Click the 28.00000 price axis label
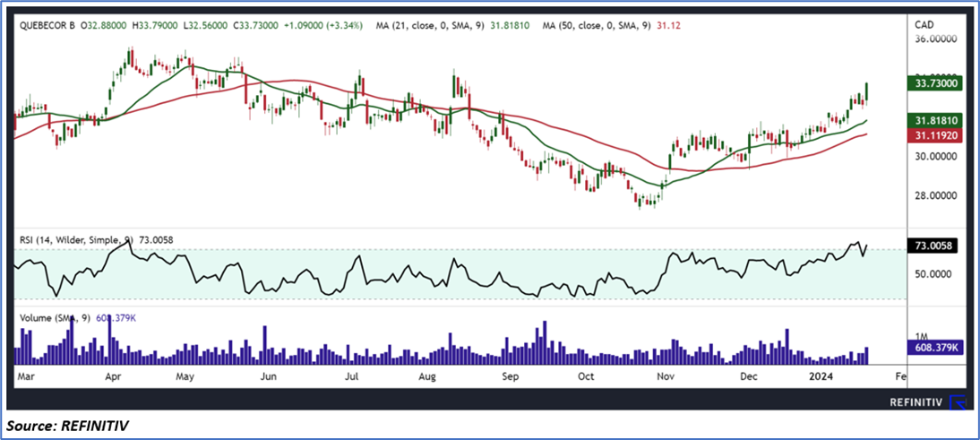The image size is (980, 440). tap(935, 196)
